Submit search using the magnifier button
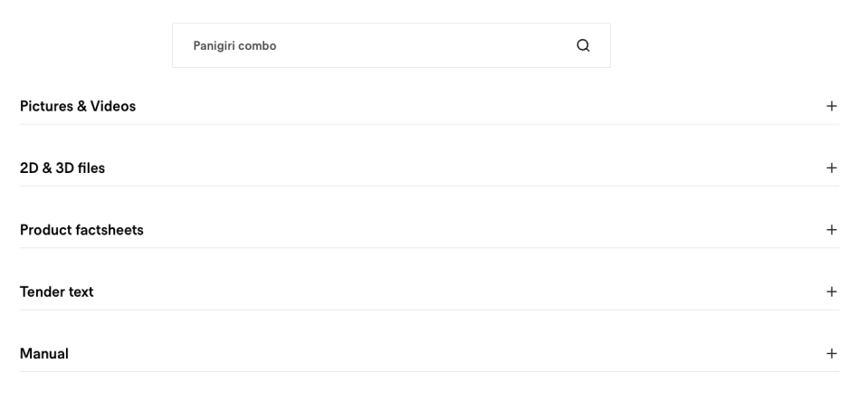 (583, 45)
